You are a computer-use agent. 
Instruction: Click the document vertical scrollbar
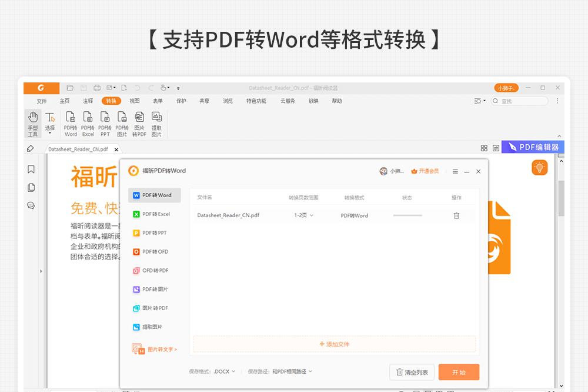pyautogui.click(x=562, y=198)
